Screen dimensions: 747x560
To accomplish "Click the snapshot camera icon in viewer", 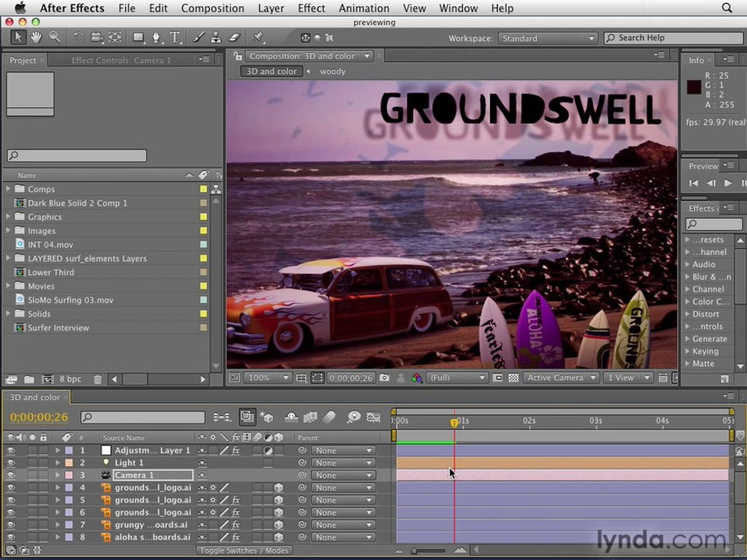I will click(x=384, y=378).
